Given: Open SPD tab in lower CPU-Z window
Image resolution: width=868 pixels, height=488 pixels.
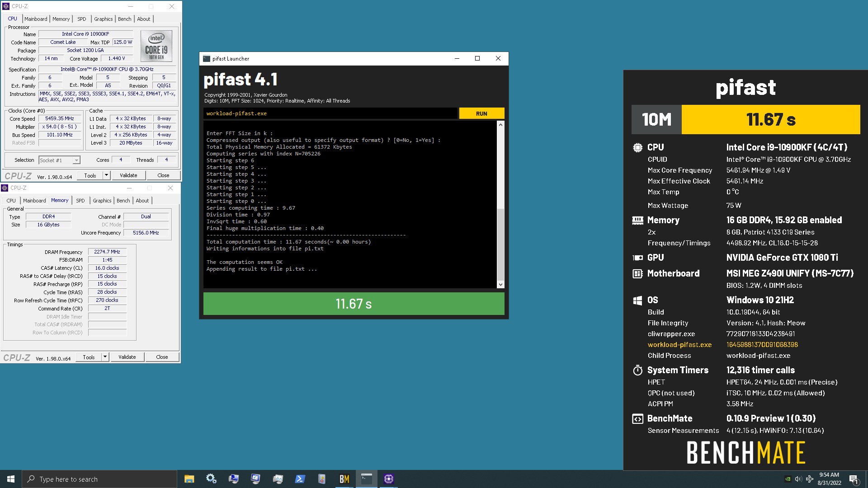Looking at the screenshot, I should click(80, 201).
